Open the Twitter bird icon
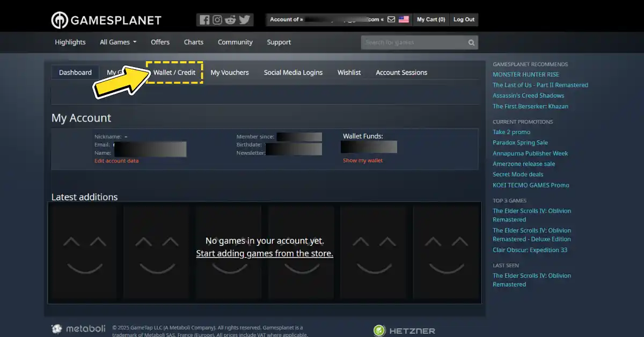The image size is (644, 337). pos(245,20)
